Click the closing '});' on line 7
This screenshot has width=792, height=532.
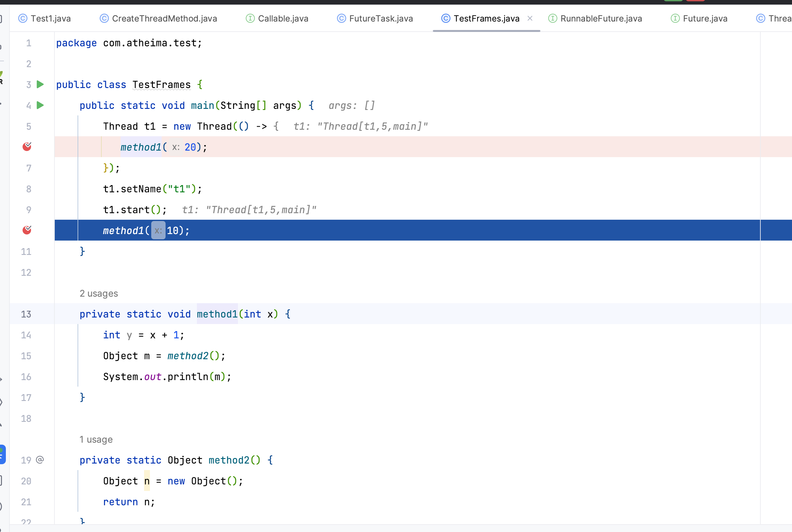click(x=111, y=168)
